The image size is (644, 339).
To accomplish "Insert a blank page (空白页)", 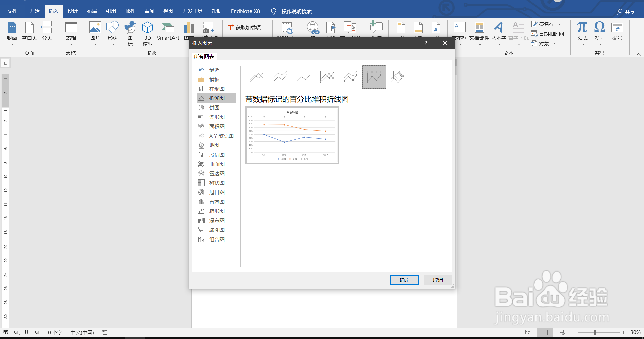I will pyautogui.click(x=29, y=31).
